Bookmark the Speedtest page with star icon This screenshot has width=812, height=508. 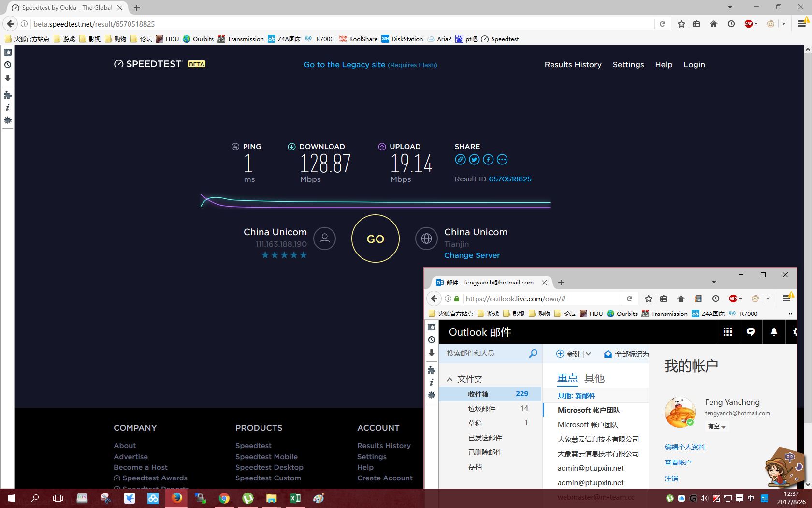[681, 24]
